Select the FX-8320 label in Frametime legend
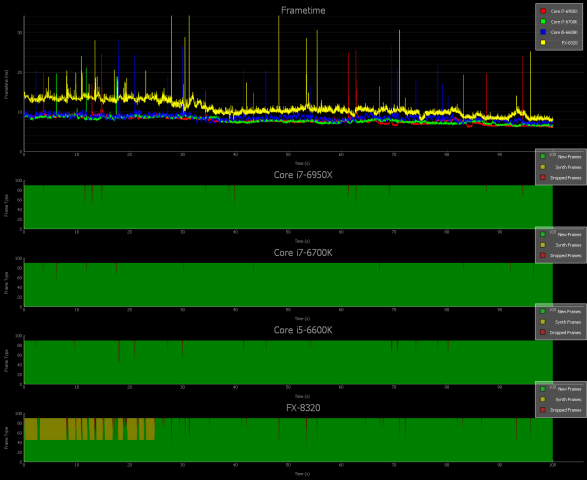 569,43
